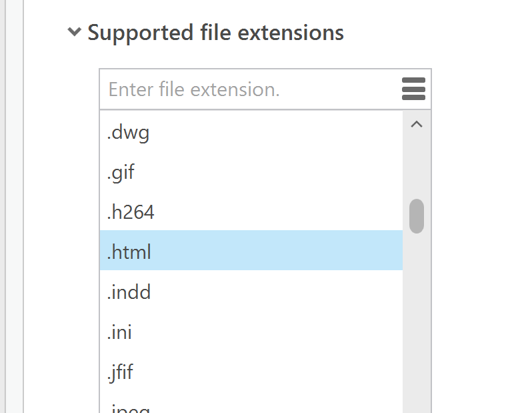This screenshot has height=413, width=532.
Task: Collapse the Supported file extensions section chevron
Action: [x=75, y=32]
